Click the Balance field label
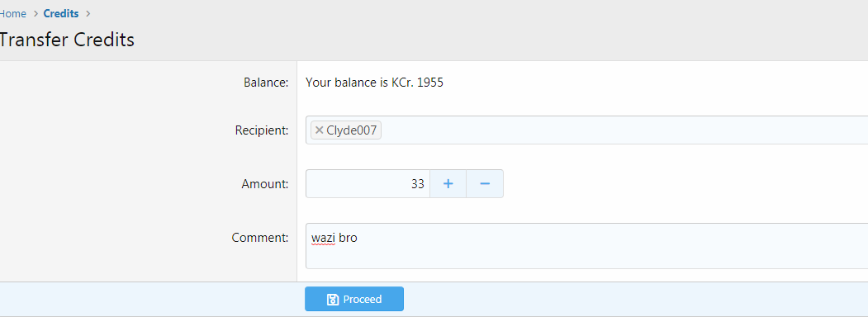This screenshot has width=868, height=317. [x=266, y=83]
